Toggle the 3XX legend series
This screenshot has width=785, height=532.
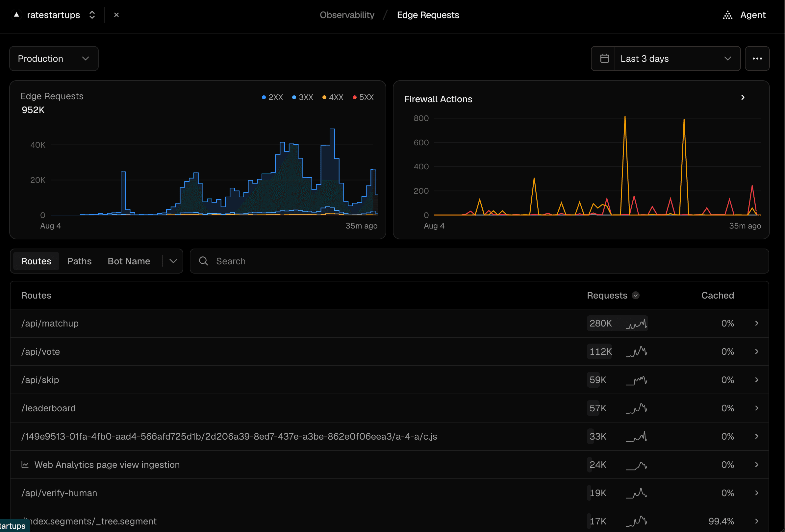click(x=303, y=97)
